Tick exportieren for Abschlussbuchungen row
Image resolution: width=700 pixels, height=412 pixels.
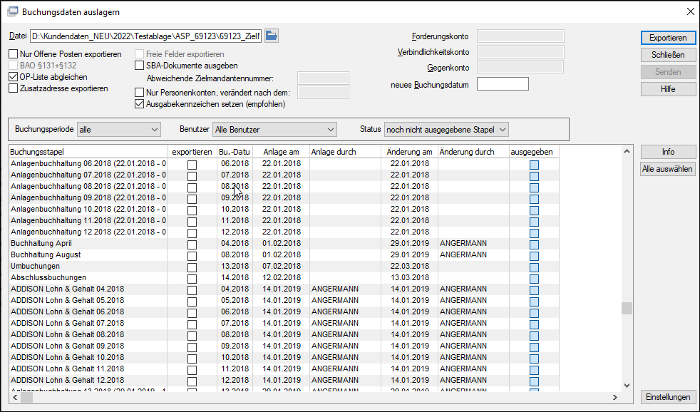point(192,279)
